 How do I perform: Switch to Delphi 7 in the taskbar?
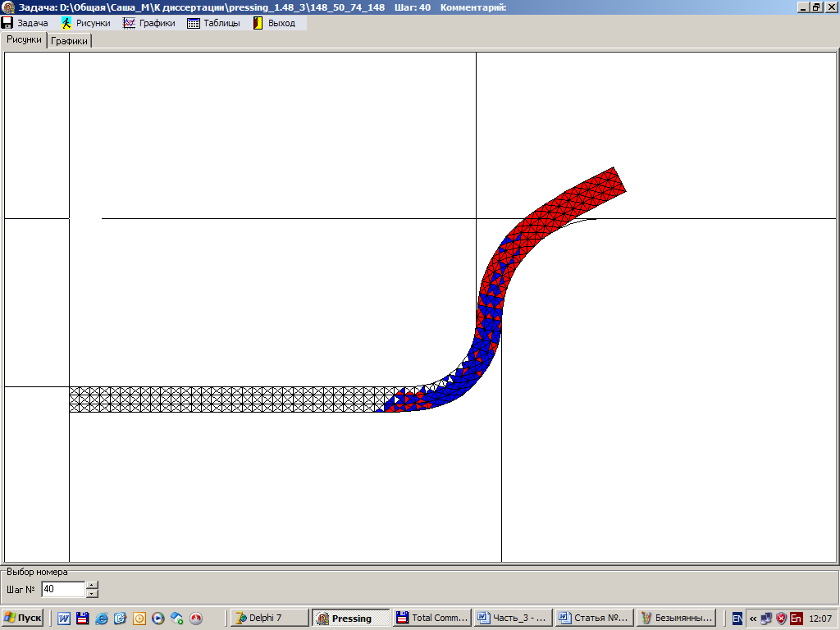(269, 618)
